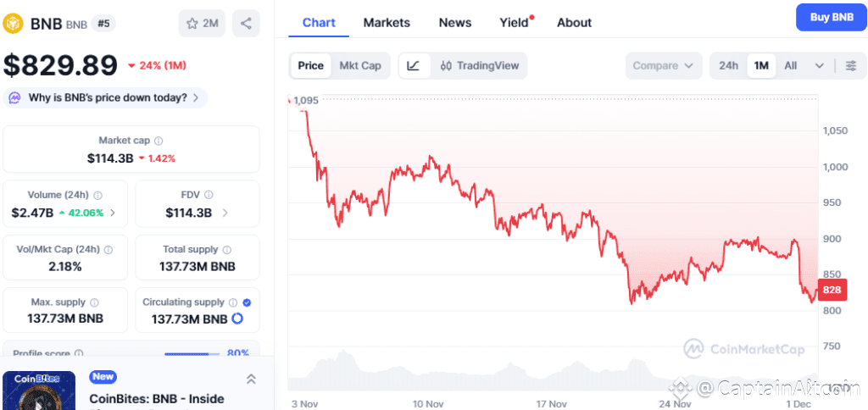Image resolution: width=868 pixels, height=410 pixels.
Task: Click the FDV info icon
Action: point(209,195)
